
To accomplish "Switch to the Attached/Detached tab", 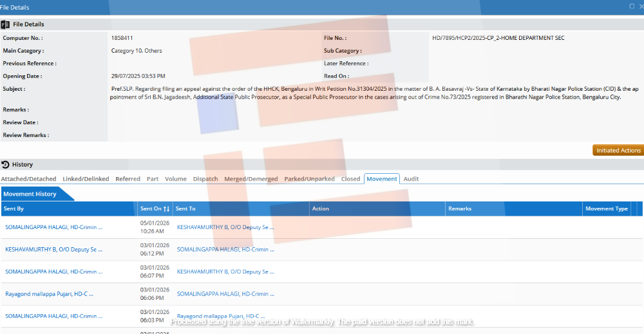I will click(28, 179).
